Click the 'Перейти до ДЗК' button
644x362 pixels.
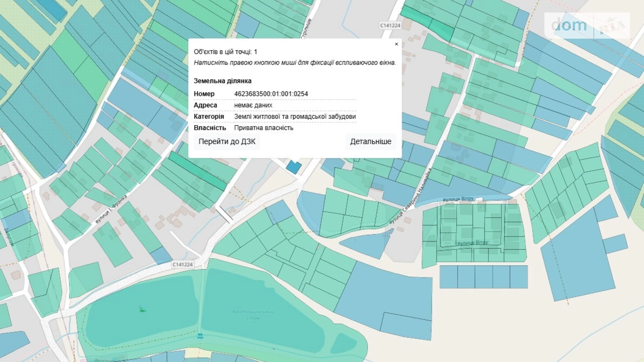(227, 142)
